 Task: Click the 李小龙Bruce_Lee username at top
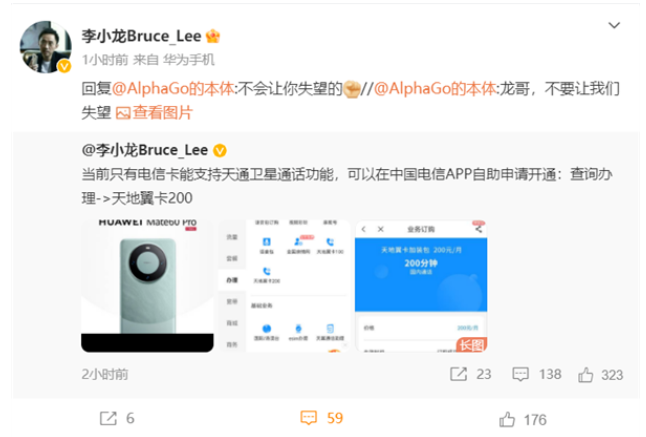pyautogui.click(x=141, y=36)
